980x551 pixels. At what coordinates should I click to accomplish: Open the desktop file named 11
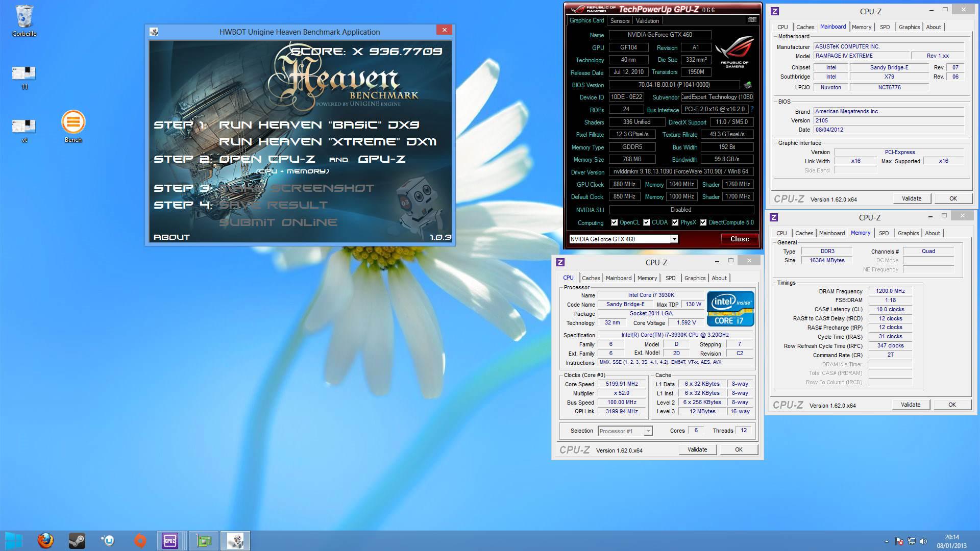[24, 77]
